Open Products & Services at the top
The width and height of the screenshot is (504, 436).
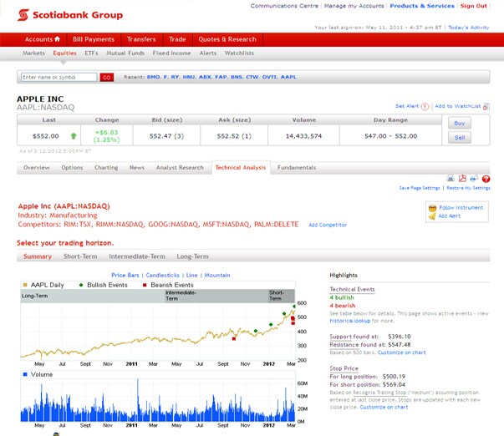coord(422,6)
